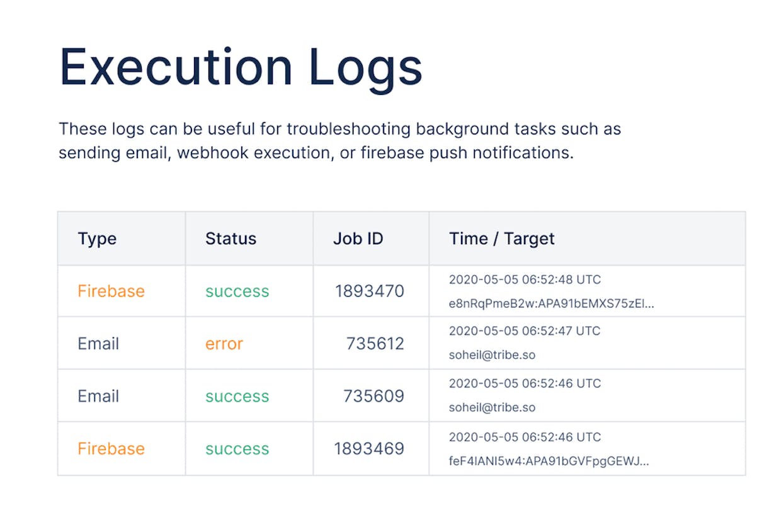
Task: Click the Time / Target column header
Action: click(501, 239)
